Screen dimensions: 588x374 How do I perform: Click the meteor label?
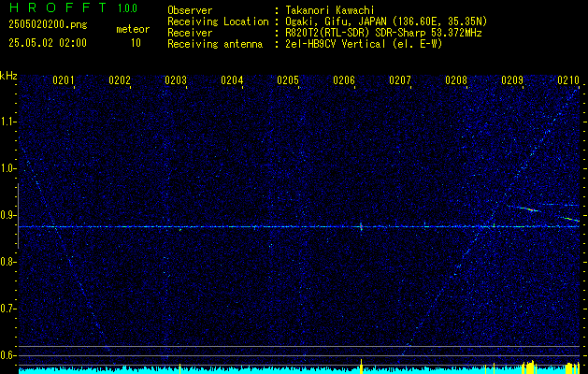tap(133, 29)
